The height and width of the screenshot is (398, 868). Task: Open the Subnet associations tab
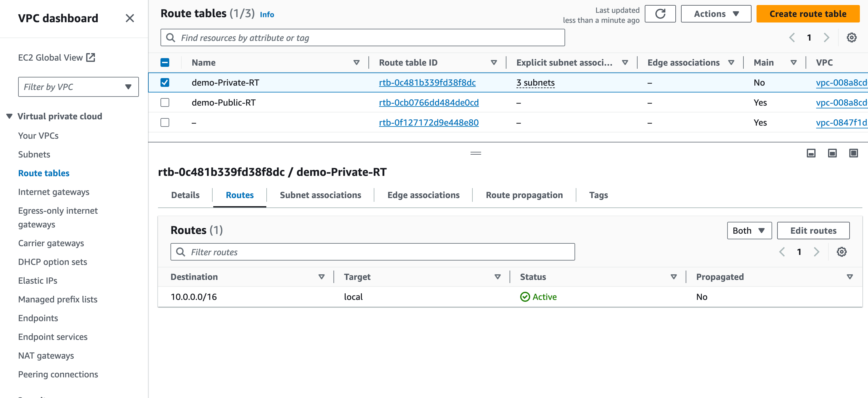[320, 195]
